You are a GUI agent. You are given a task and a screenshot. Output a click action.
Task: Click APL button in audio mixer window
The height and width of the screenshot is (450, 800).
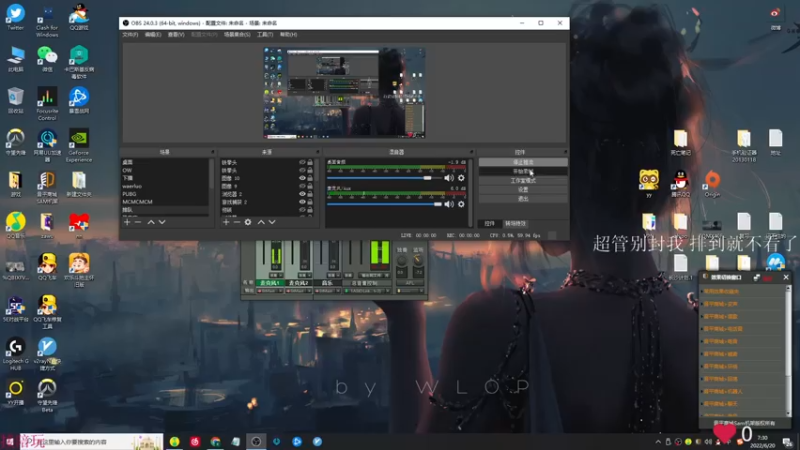point(410,283)
